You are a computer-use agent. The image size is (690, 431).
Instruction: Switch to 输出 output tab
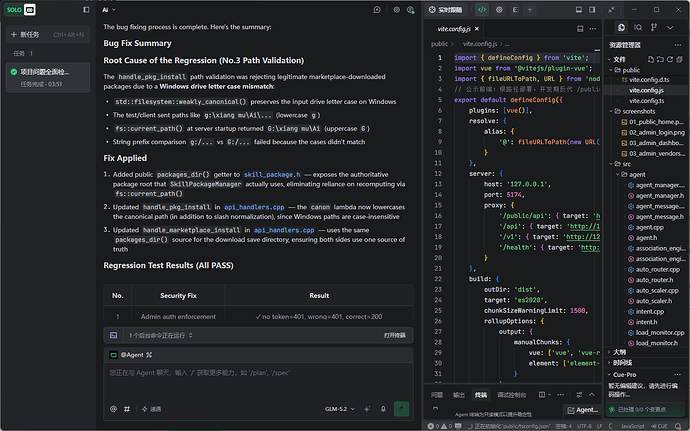[x=459, y=395]
